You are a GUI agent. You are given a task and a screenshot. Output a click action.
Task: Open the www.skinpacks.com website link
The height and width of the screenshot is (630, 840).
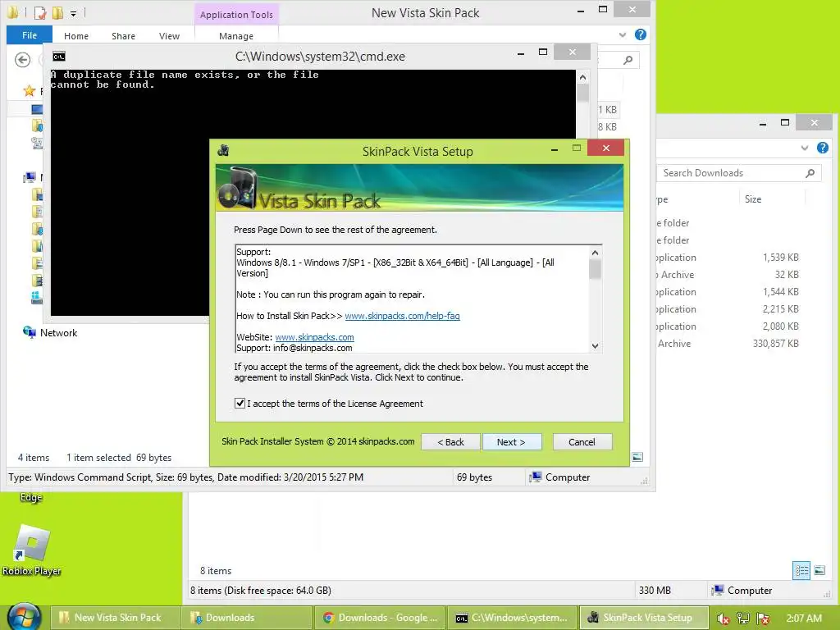click(x=314, y=337)
